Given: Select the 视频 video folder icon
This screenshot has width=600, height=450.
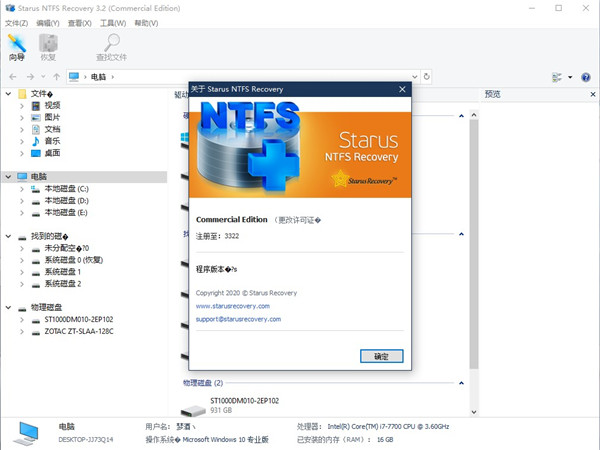Looking at the screenshot, I should coord(36,106).
